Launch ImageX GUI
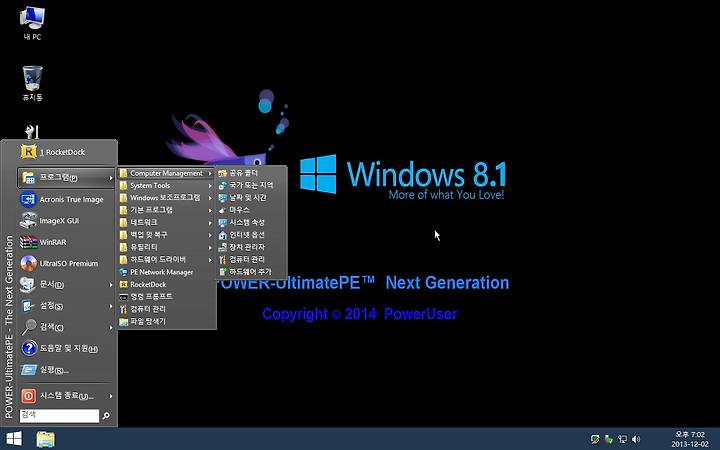720x450 pixels. pyautogui.click(x=67, y=220)
